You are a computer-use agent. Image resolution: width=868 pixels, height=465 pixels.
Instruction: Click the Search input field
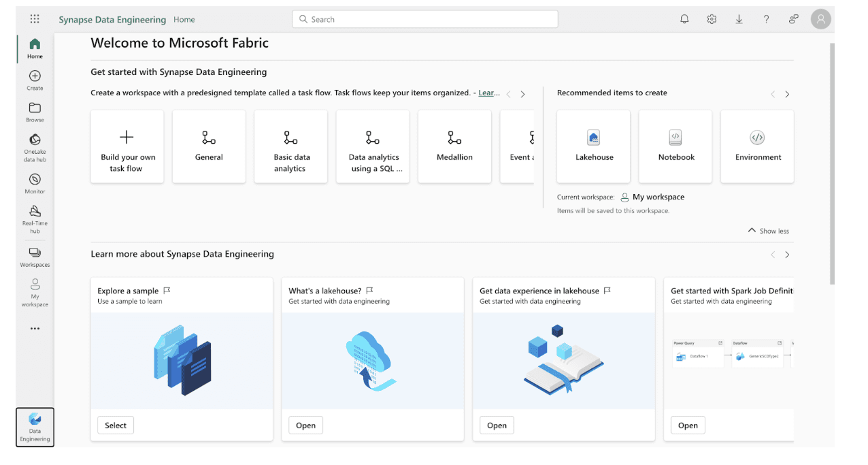425,19
